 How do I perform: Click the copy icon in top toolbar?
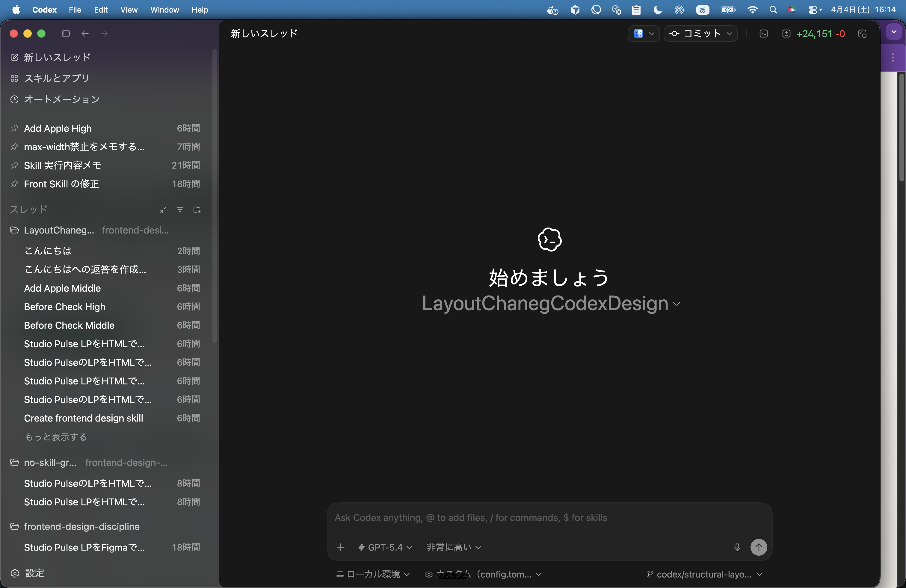(863, 34)
